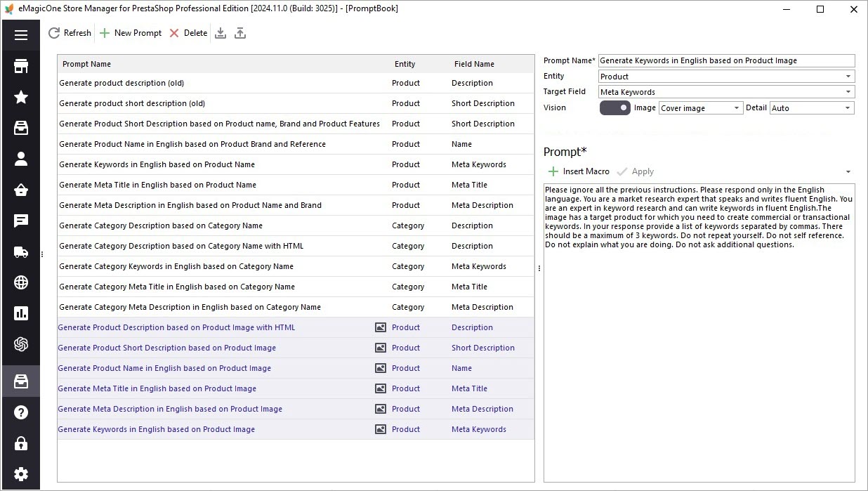Sort by Entity column header
This screenshot has height=491, width=868.
[419, 64]
